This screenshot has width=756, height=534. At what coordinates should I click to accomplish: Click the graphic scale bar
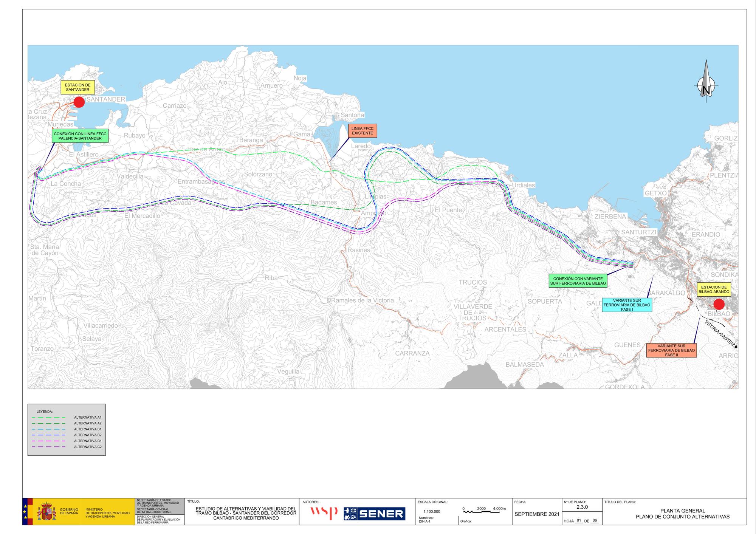coord(478,511)
